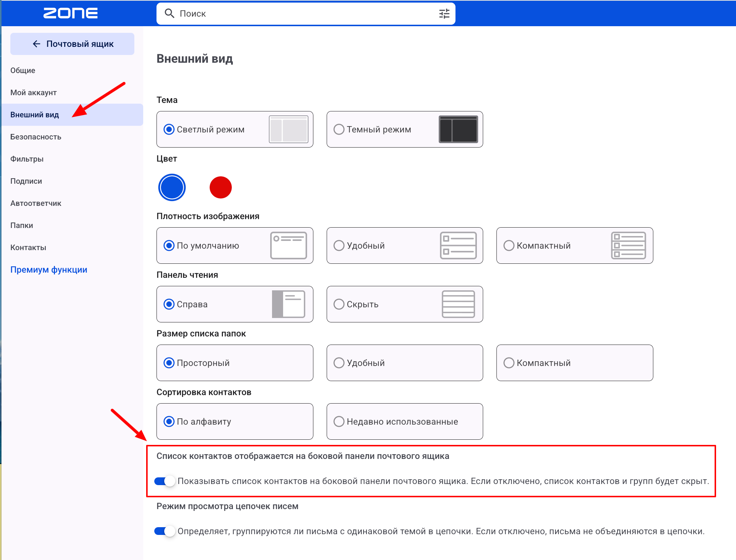Open the Безопасность settings section
Screen dimensions: 736x560
(x=36, y=137)
